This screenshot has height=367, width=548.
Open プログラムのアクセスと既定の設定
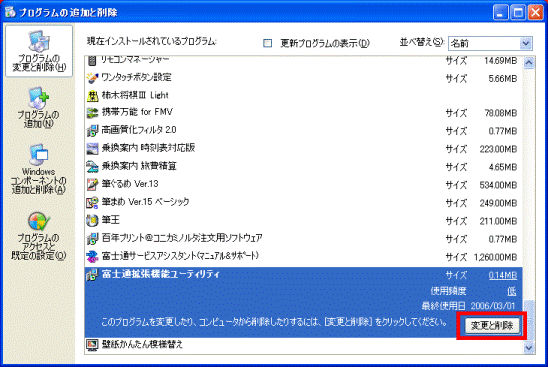coord(38,236)
